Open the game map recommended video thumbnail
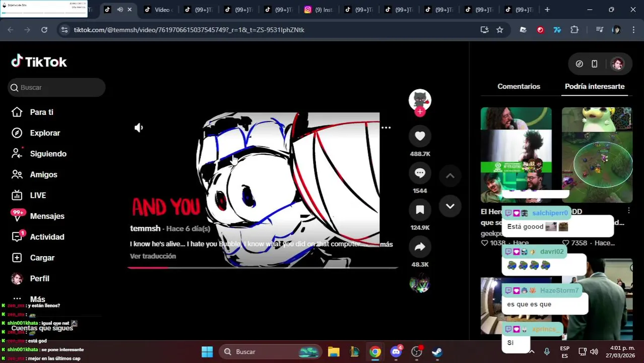The height and width of the screenshot is (363, 644). (597, 155)
